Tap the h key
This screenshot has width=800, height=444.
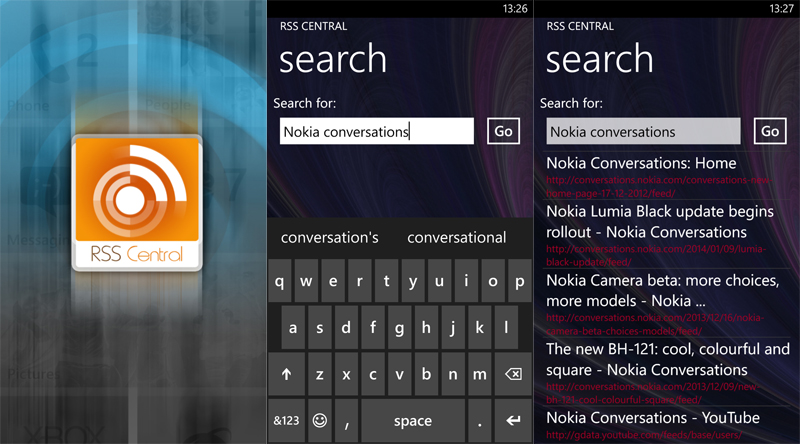426,328
